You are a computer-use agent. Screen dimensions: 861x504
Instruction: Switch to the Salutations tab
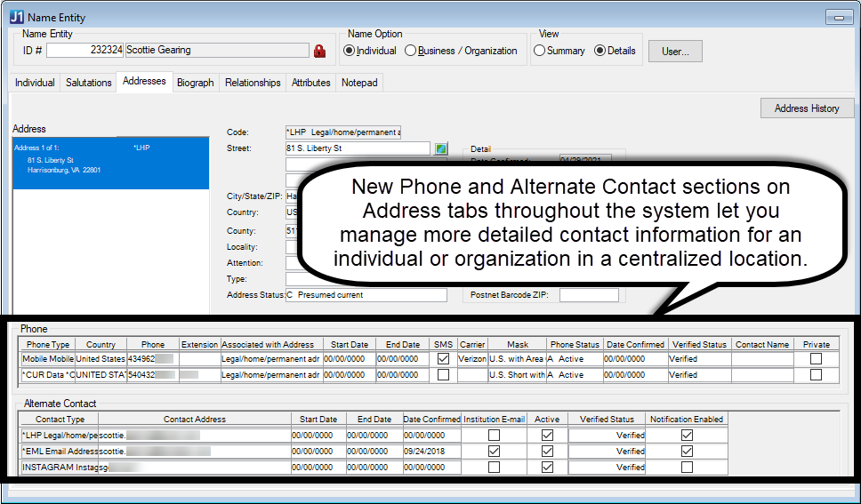88,83
